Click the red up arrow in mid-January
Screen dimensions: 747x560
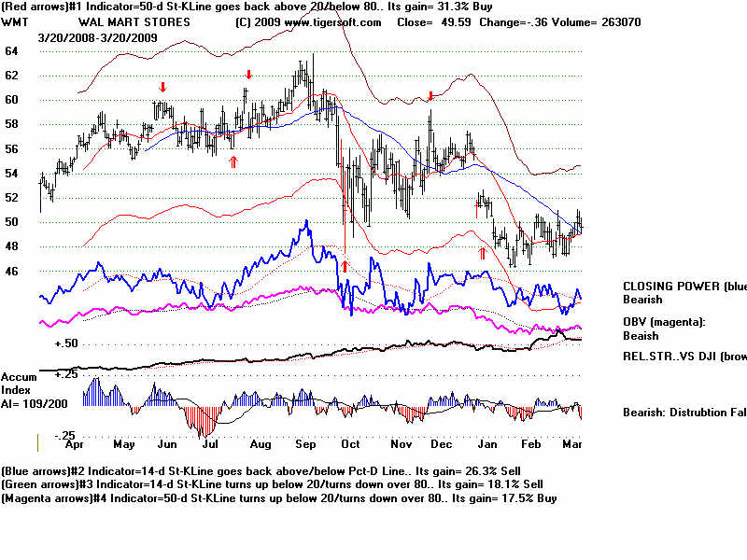pyautogui.click(x=483, y=252)
